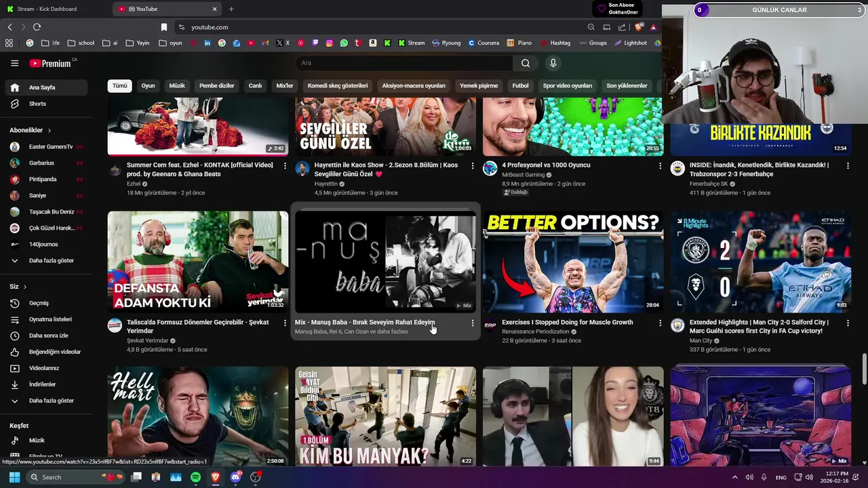Open the school bookmarks folder
Viewport: 868px width, 488px height.
click(81, 43)
